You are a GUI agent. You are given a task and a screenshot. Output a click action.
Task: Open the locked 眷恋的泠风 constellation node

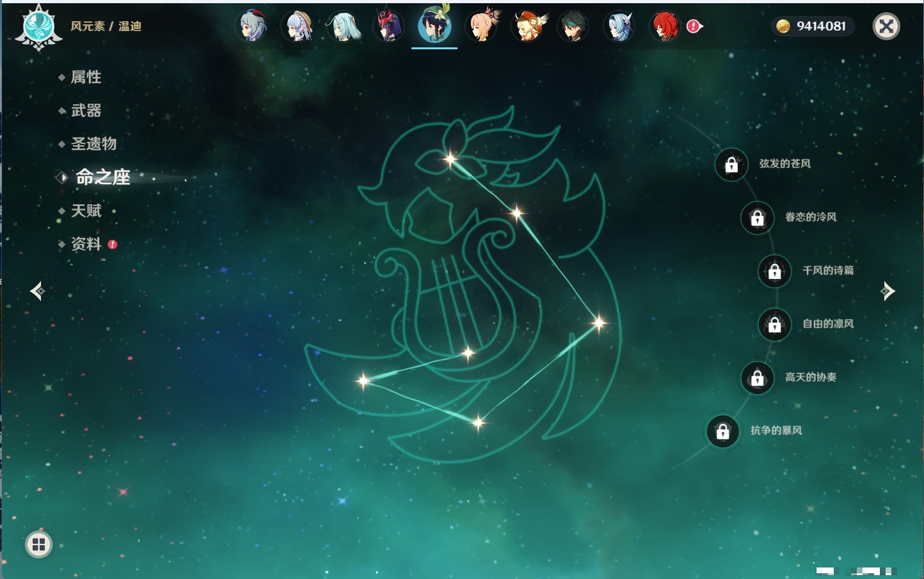tap(757, 218)
